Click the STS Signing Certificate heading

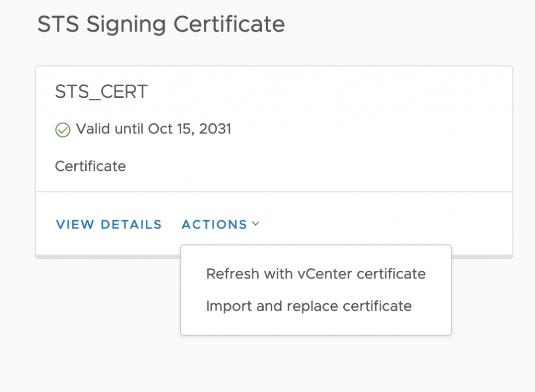pos(161,25)
